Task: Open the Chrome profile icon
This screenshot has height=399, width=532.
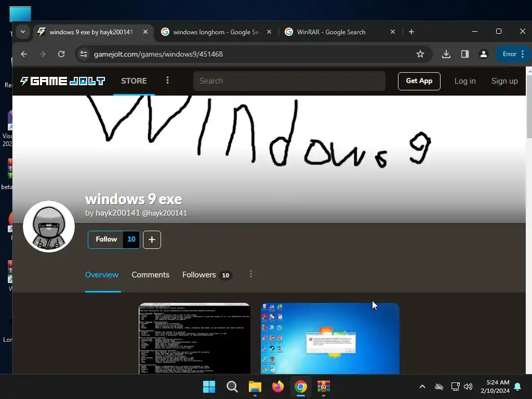Action: click(484, 54)
